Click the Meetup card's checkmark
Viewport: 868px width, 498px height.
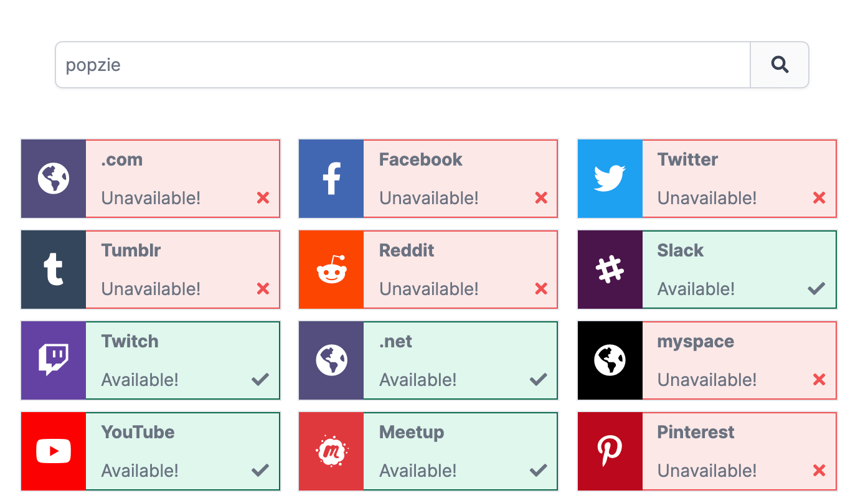click(x=538, y=470)
